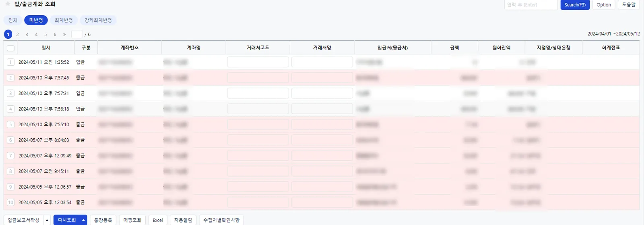Image resolution: width=644 pixels, height=225 pixels.
Task: Go to next pages with double-chevron icon
Action: (64, 34)
